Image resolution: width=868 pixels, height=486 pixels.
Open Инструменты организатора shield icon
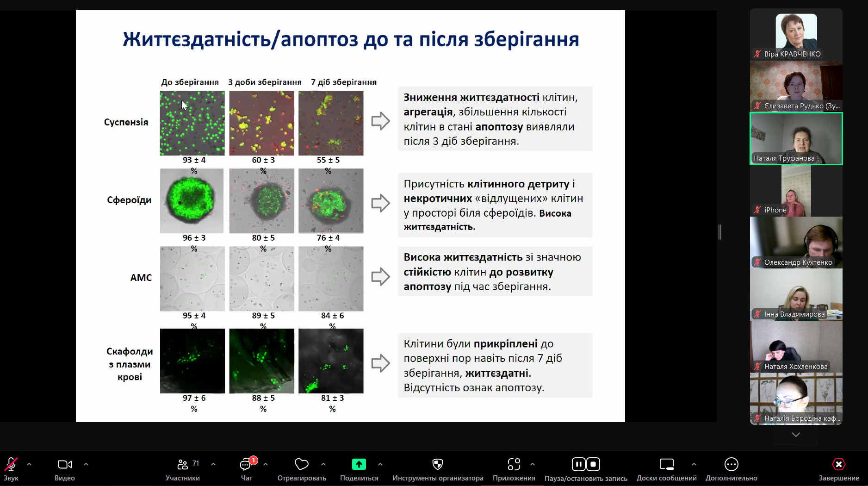pos(438,464)
